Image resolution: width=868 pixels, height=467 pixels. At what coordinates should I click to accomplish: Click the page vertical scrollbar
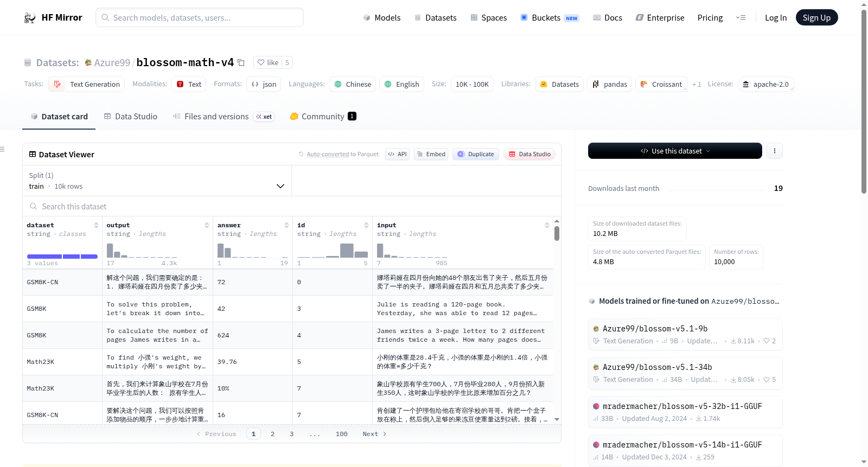click(x=864, y=101)
